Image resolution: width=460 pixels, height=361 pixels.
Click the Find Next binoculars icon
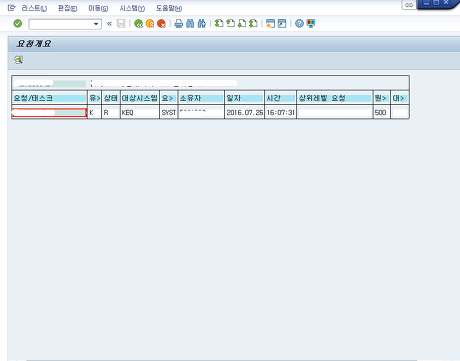coord(202,24)
